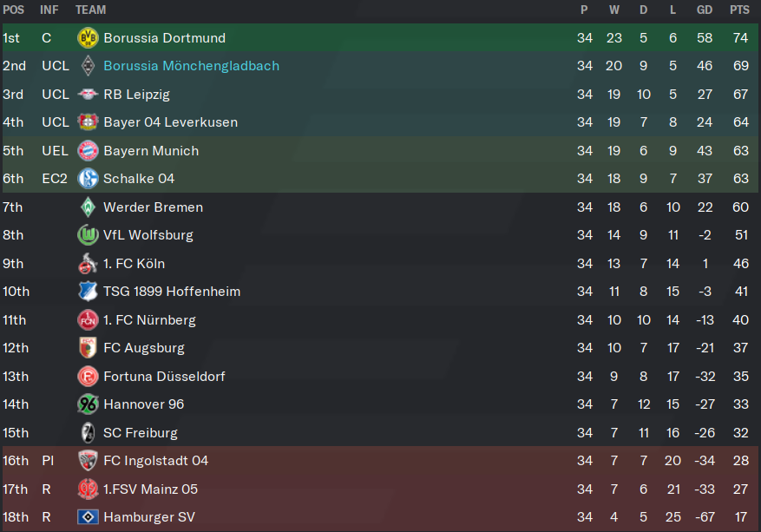The height and width of the screenshot is (532, 761).
Task: Click the Hamburger SV flag crest
Action: [x=88, y=517]
